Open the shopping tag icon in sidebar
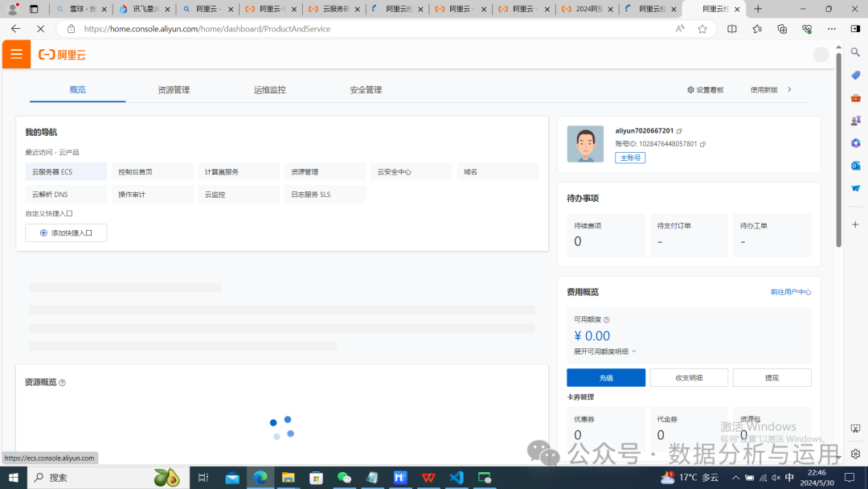The image size is (868, 489). [855, 75]
